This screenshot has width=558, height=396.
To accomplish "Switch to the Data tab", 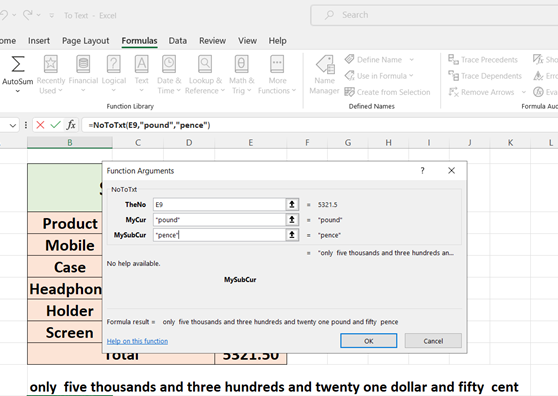I will [x=178, y=41].
